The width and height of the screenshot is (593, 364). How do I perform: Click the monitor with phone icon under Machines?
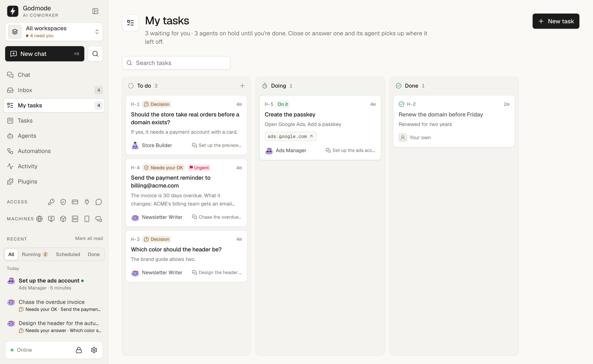pyautogui.click(x=99, y=219)
